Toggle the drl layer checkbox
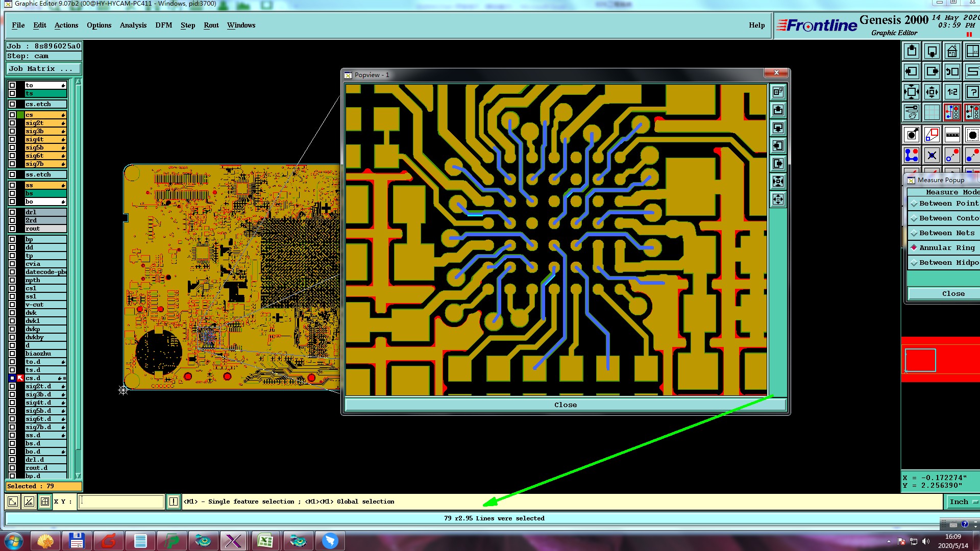 pyautogui.click(x=12, y=212)
